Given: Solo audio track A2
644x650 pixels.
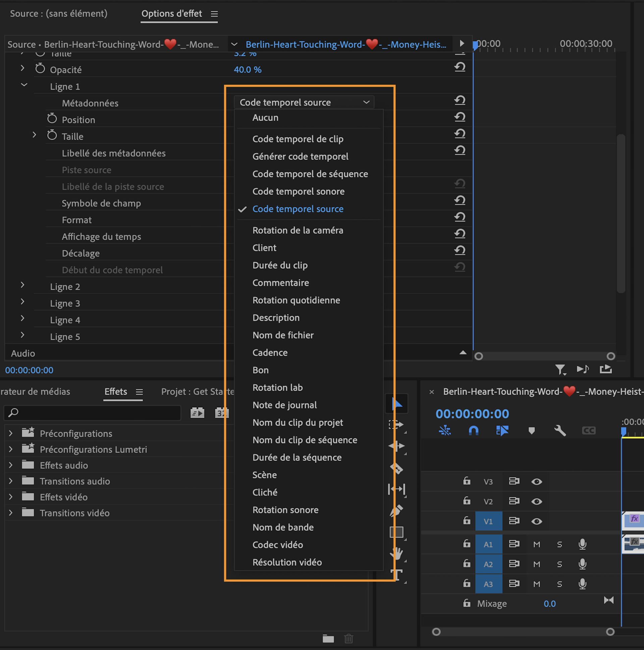Looking at the screenshot, I should pos(559,564).
